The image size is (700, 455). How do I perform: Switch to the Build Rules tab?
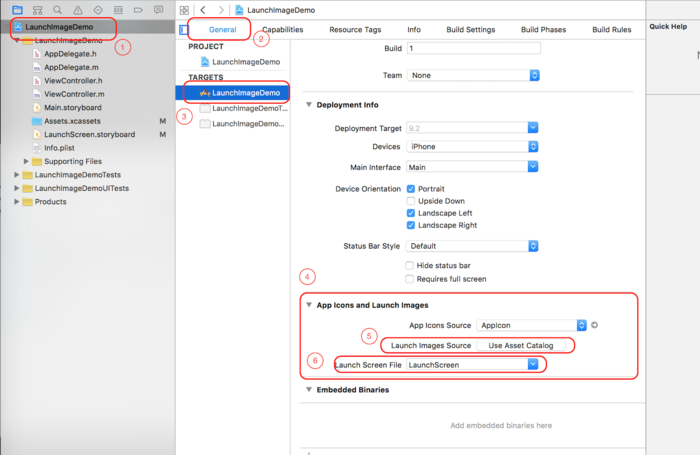click(x=612, y=29)
